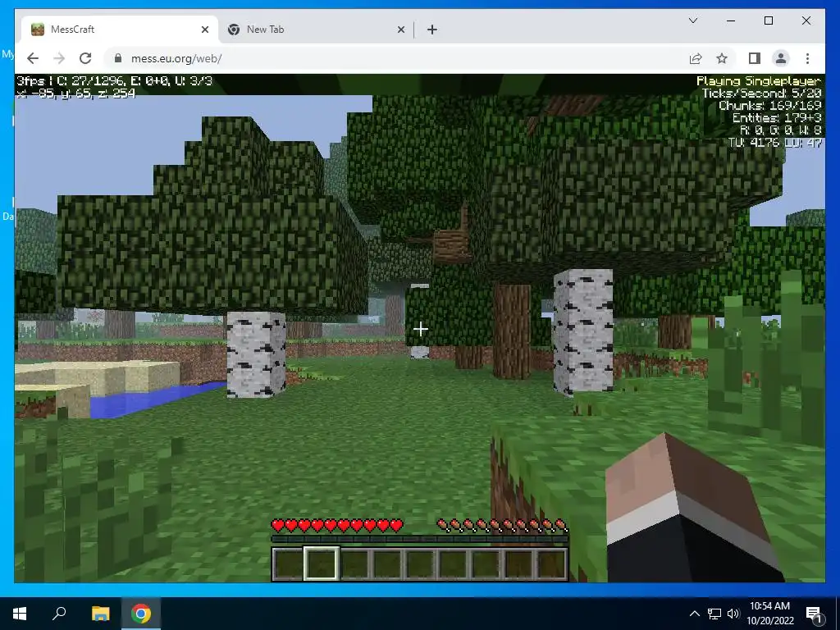Viewport: 840px width, 630px height.
Task: Maximize the Chrome window
Action: click(x=768, y=21)
